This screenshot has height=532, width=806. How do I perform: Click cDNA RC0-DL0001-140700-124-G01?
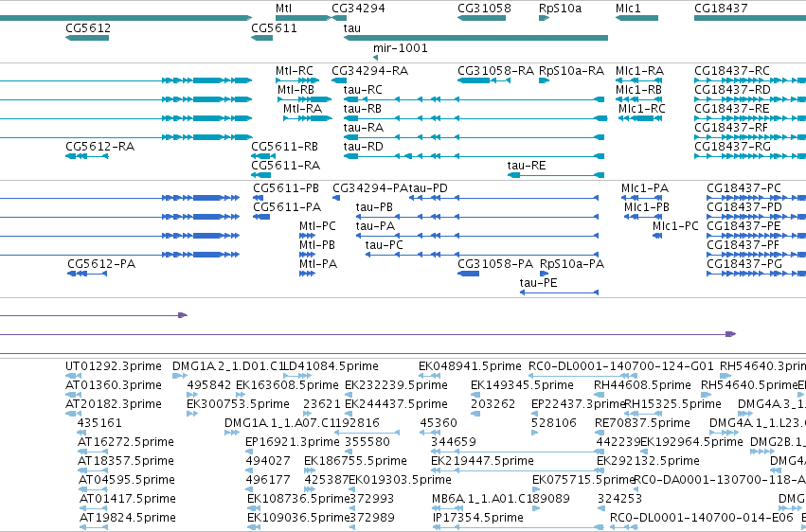pyautogui.click(x=621, y=366)
